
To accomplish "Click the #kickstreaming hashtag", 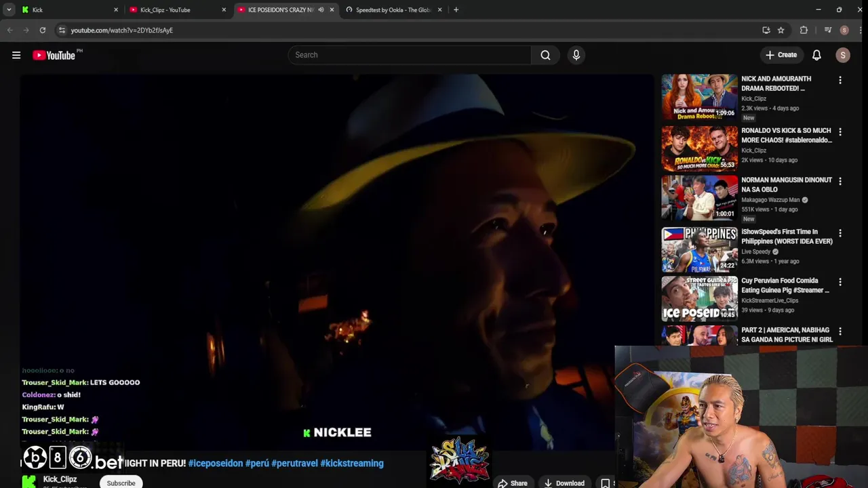I will point(352,464).
